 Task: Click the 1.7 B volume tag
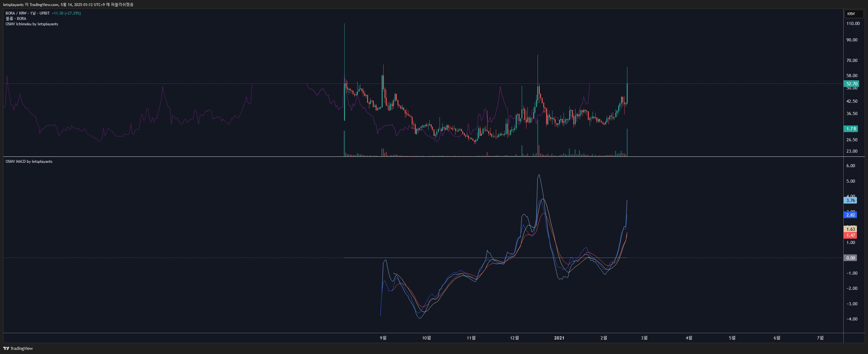[x=851, y=129]
